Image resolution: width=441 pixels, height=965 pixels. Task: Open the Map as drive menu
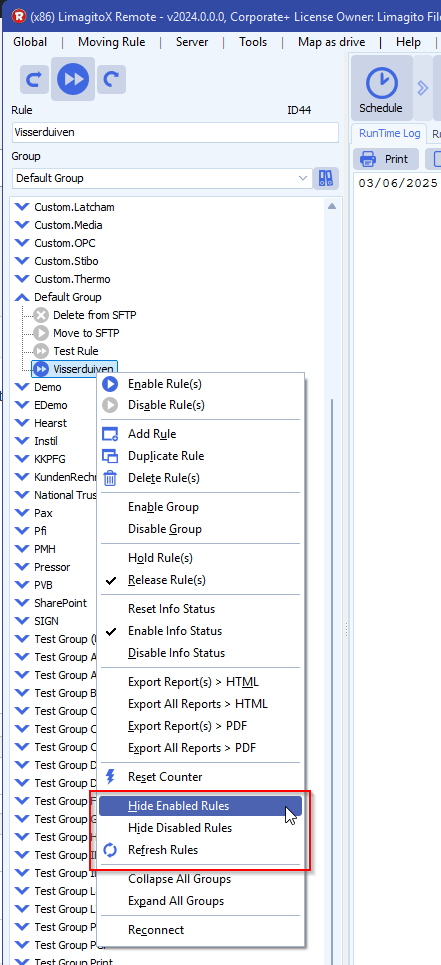click(332, 42)
